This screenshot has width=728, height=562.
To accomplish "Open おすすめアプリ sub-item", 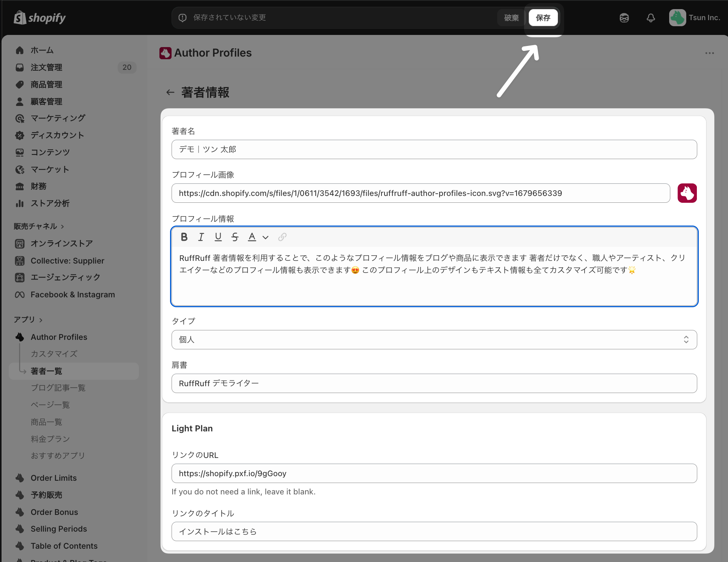I will (58, 455).
